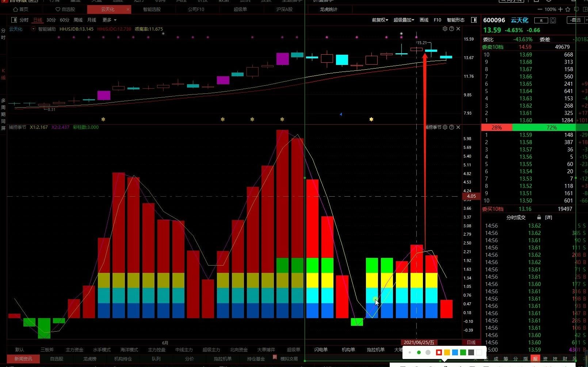Click the chart layout icon beside 分时
The width and height of the screenshot is (588, 367).
[x=14, y=20]
